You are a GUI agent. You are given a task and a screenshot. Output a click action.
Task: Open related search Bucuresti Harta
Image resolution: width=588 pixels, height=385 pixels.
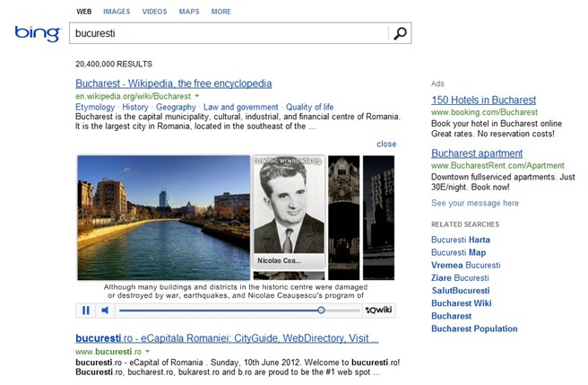461,240
